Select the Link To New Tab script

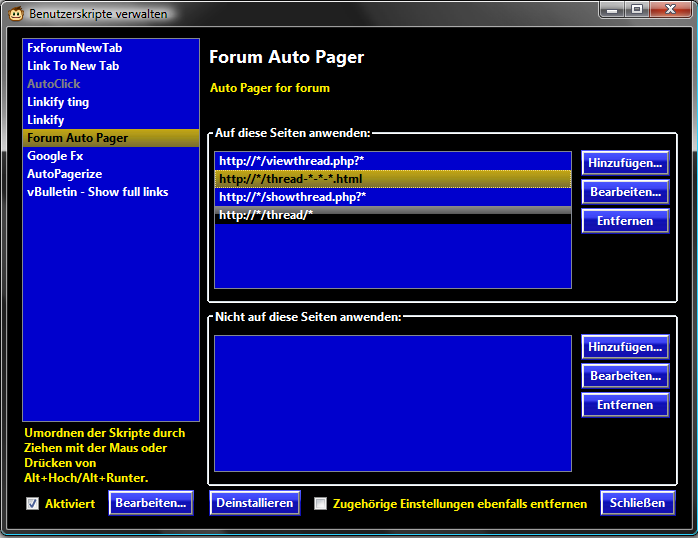click(111, 66)
